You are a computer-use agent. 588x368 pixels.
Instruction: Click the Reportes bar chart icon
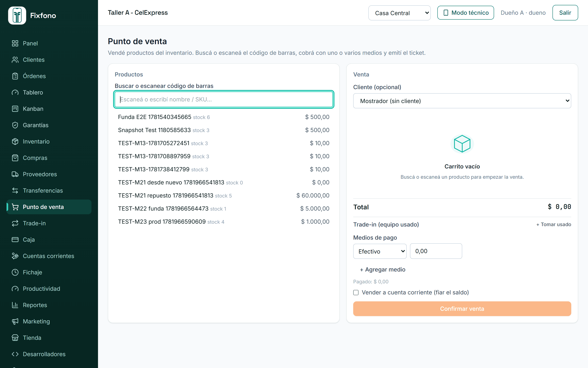15,305
